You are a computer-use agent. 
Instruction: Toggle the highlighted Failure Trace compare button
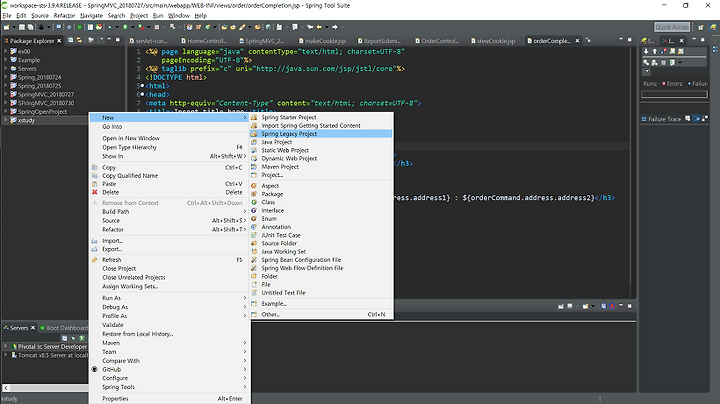coord(697,118)
